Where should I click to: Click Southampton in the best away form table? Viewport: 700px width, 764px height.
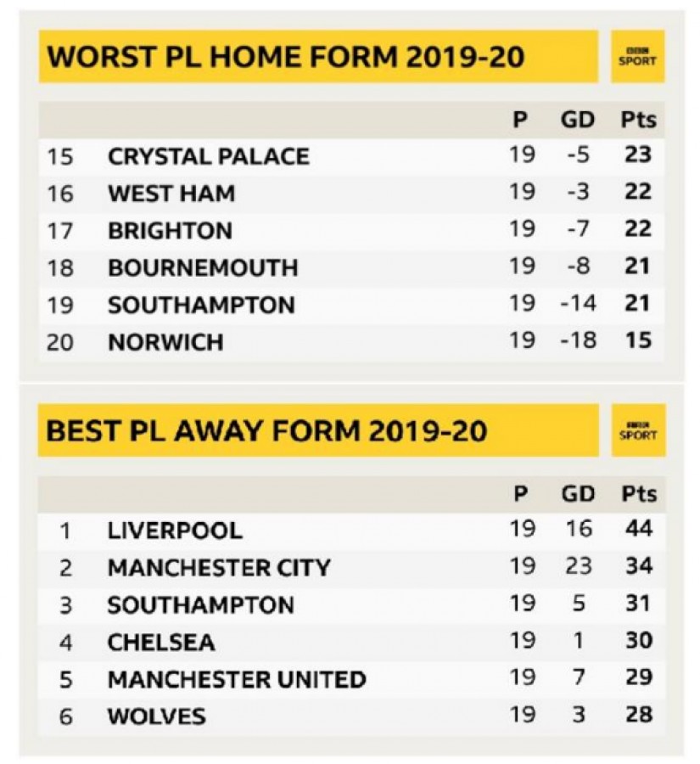point(201,605)
